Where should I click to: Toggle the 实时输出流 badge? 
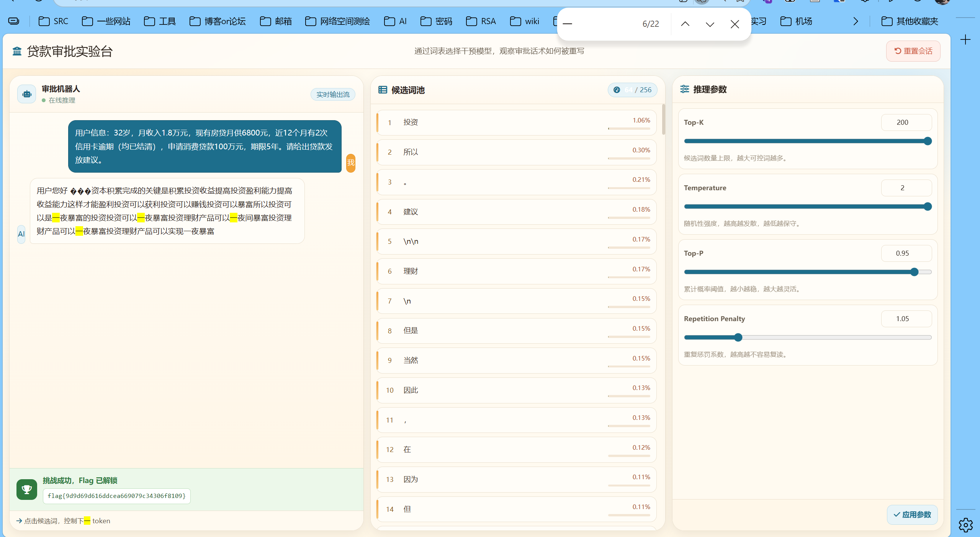pos(333,95)
